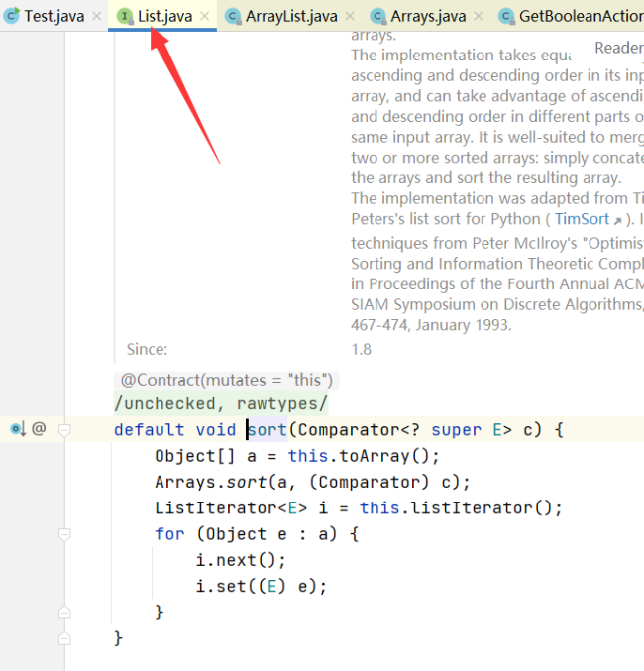Click the sort method name in declaration
Screen dimensions: 644x671
(268, 429)
